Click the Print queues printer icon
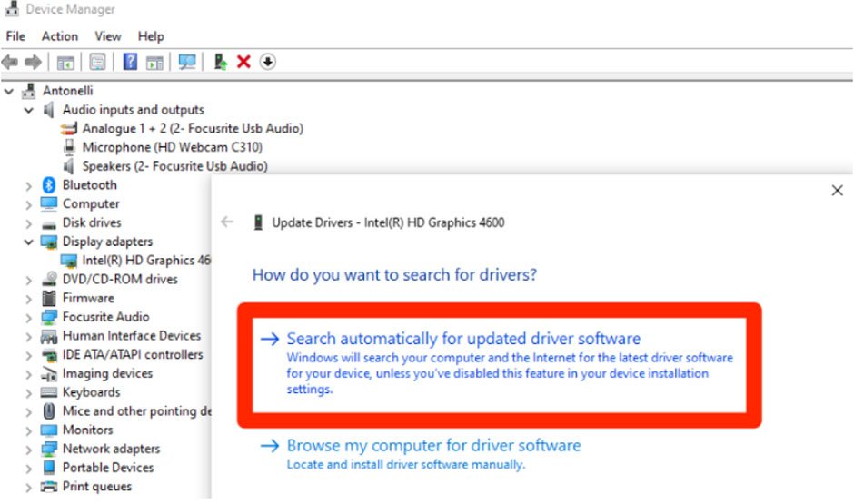 tap(49, 487)
